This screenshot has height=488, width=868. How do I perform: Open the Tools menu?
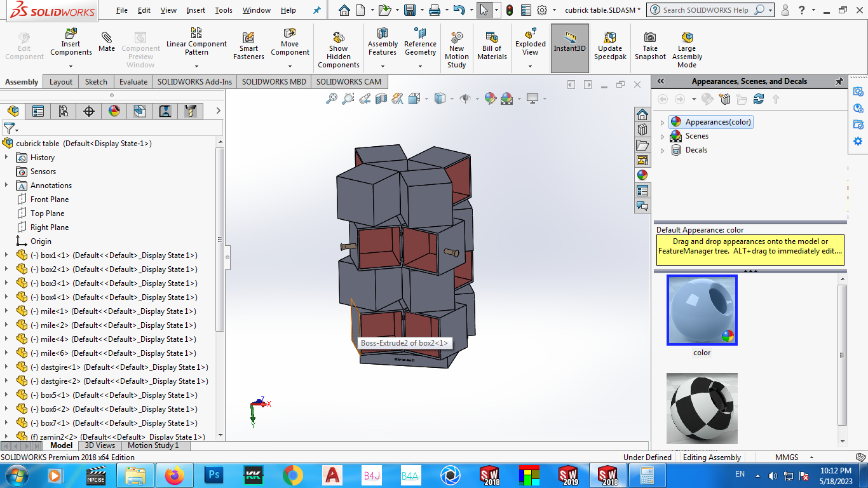pyautogui.click(x=224, y=10)
